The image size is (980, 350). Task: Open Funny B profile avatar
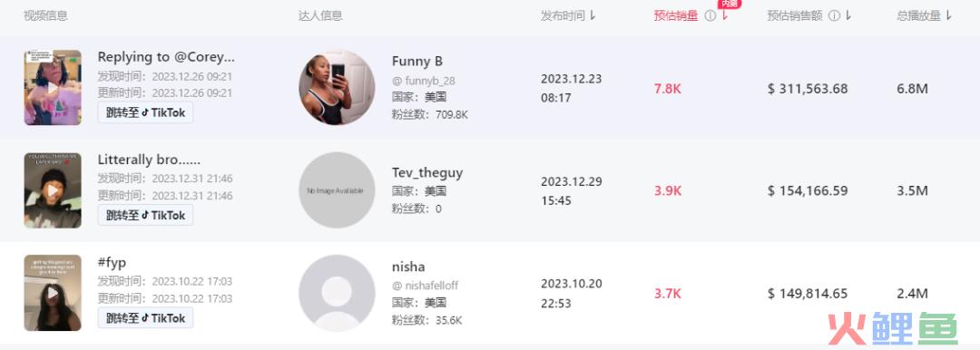pyautogui.click(x=337, y=87)
